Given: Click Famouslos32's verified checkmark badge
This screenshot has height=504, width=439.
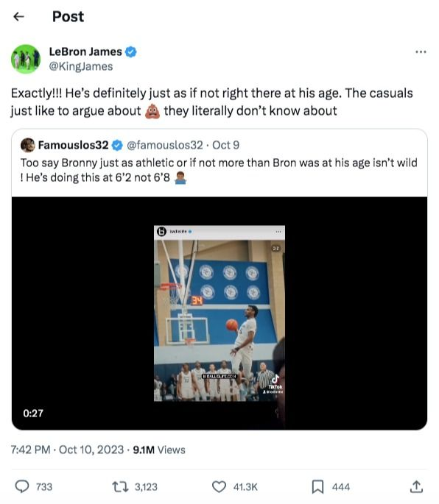Looking at the screenshot, I should (x=117, y=145).
